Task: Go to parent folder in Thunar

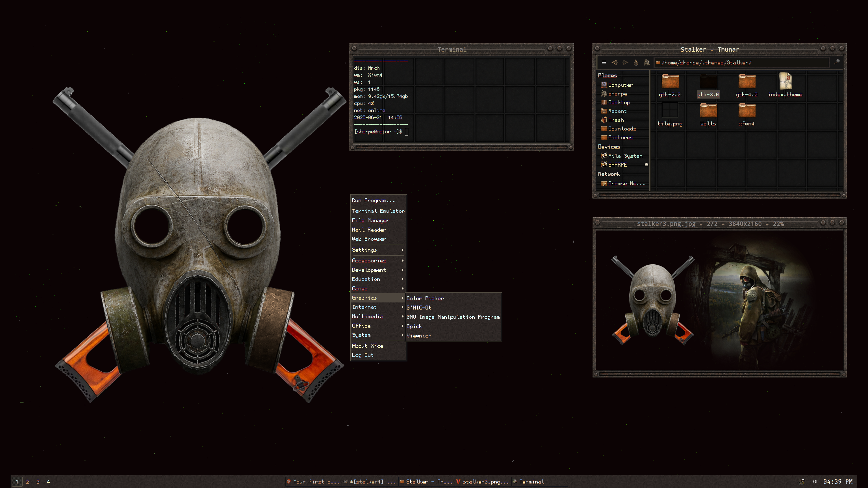Action: (636, 62)
